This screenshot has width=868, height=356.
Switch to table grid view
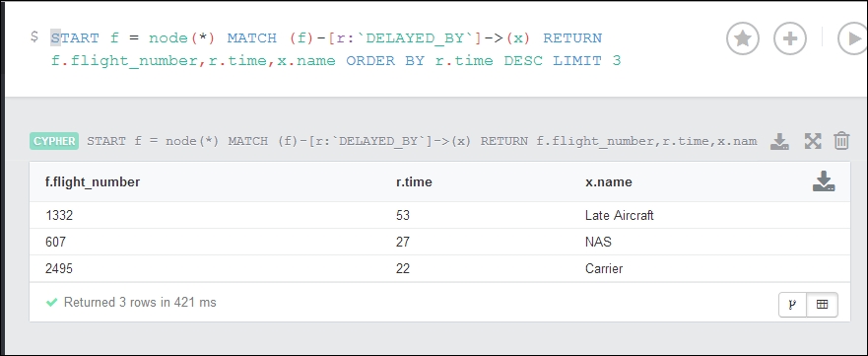coord(822,305)
